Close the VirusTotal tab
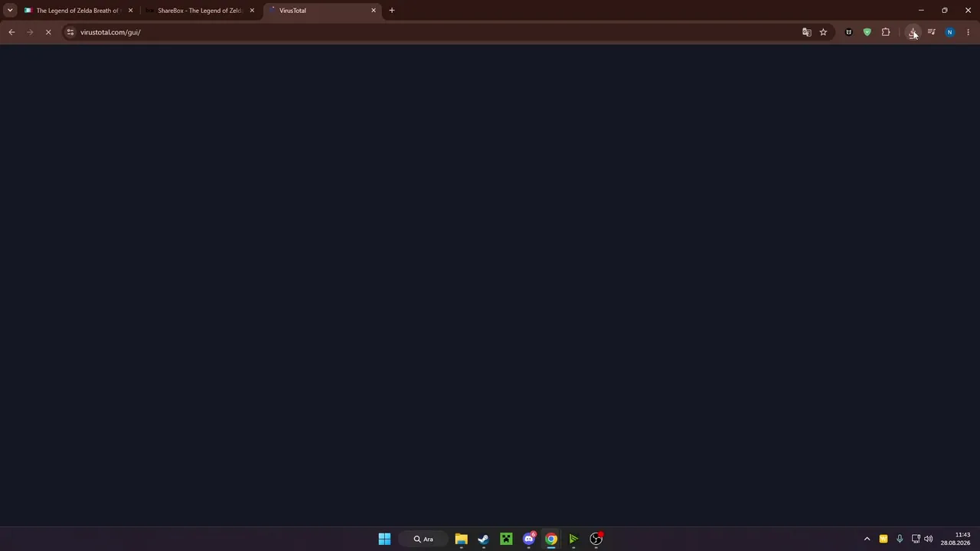Image resolution: width=980 pixels, height=551 pixels. (x=374, y=11)
